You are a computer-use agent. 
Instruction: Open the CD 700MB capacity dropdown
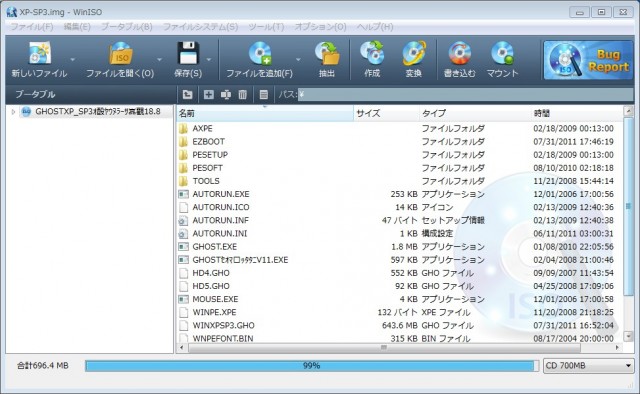pyautogui.click(x=589, y=365)
